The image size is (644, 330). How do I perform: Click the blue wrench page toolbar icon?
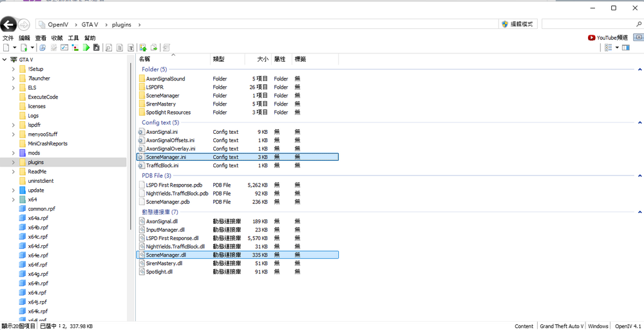[43, 48]
